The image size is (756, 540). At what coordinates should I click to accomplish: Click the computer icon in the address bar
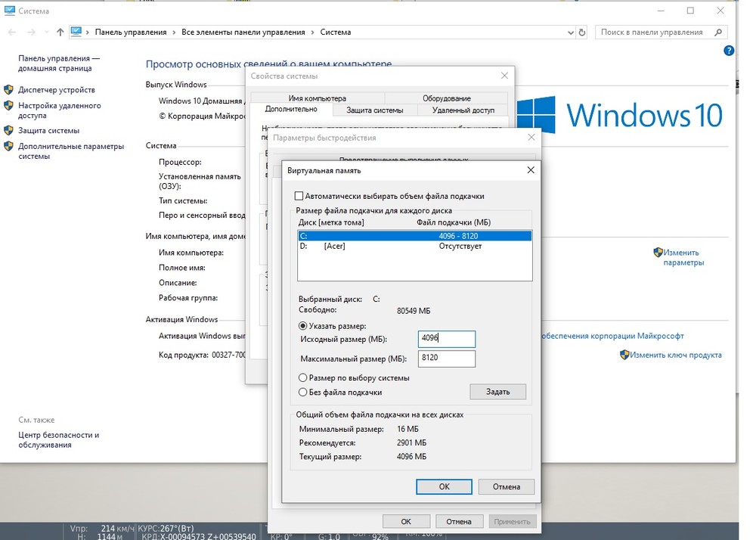coord(76,32)
